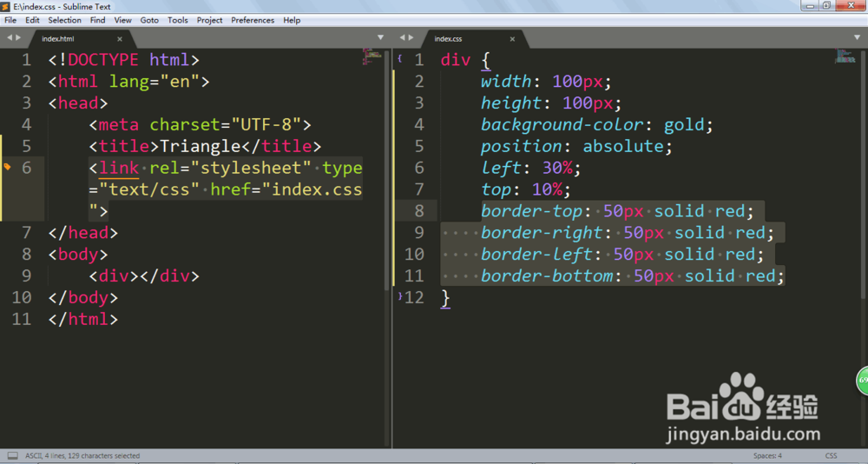Image resolution: width=868 pixels, height=464 pixels.
Task: Click 'background-color' property
Action: click(x=562, y=125)
